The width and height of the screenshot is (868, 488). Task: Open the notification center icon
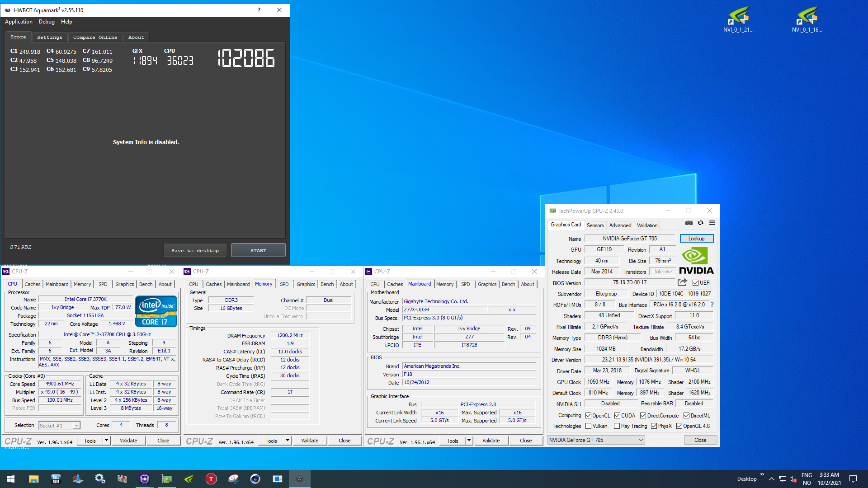853,479
